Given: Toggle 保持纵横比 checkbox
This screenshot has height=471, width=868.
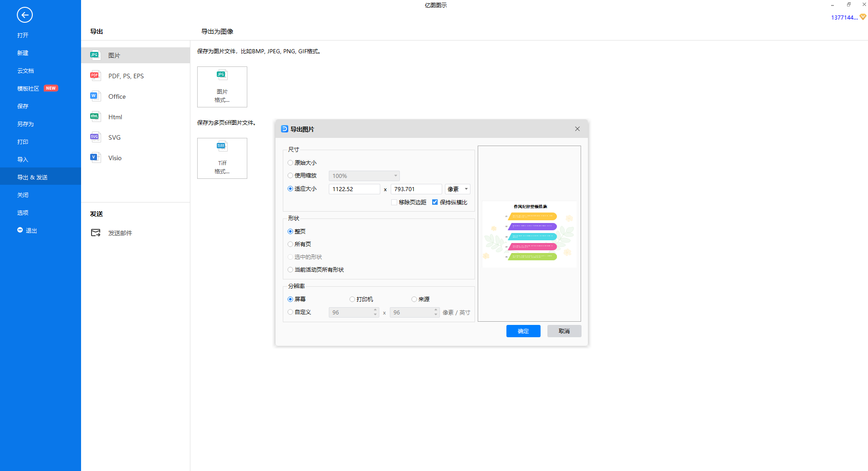Looking at the screenshot, I should [x=435, y=202].
